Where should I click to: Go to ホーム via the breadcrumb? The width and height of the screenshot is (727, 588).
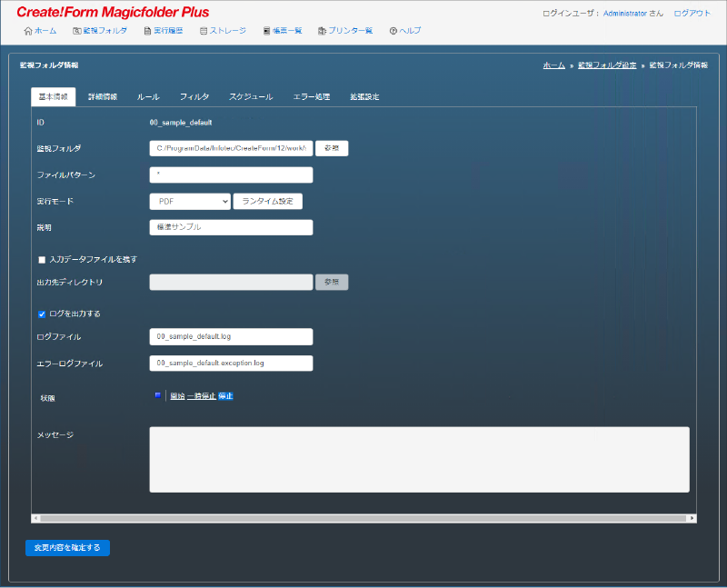click(554, 65)
